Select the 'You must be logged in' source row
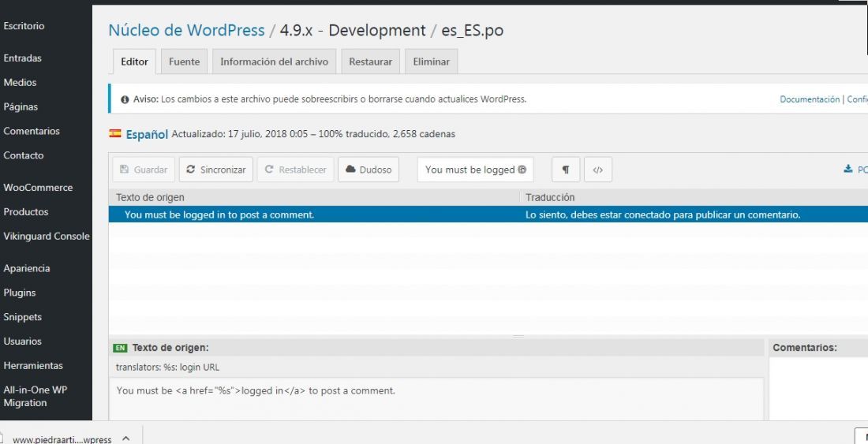Image resolution: width=868 pixels, height=444 pixels. pyautogui.click(x=219, y=215)
